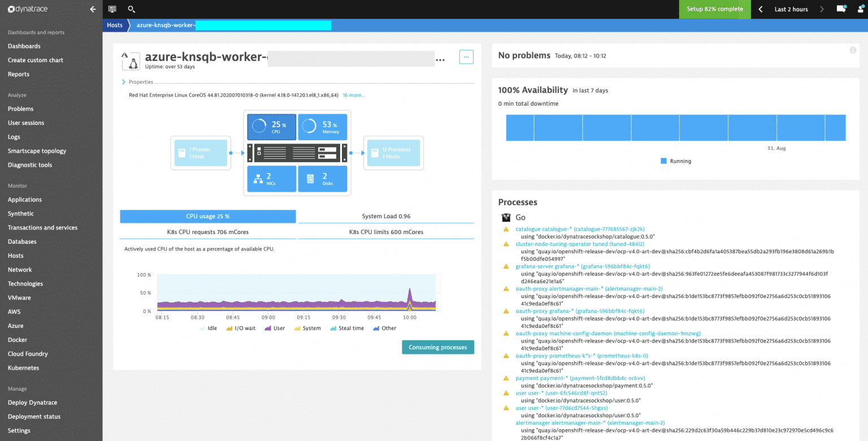The width and height of the screenshot is (868, 441).
Task: Toggle the Idle series in the CPU chart legend
Action: 208,328
